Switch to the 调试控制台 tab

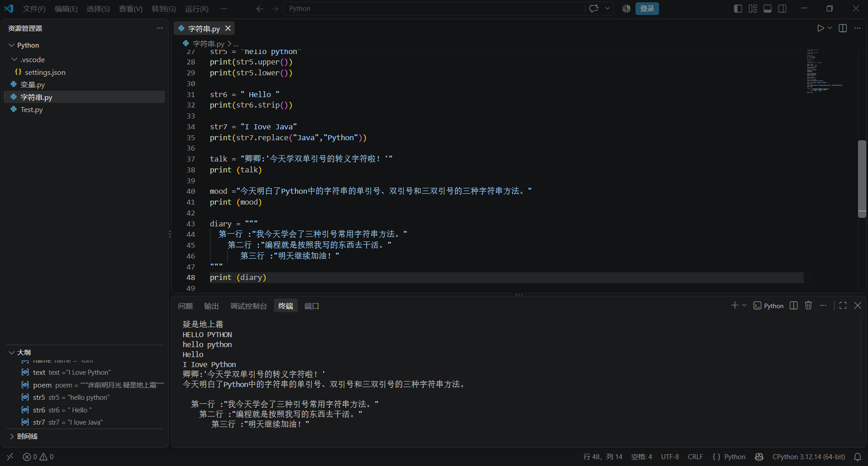click(x=248, y=306)
